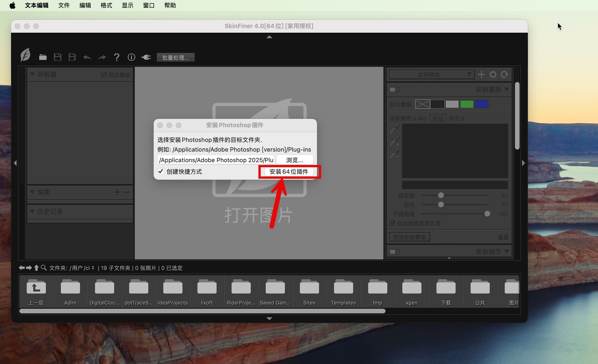This screenshot has width=598, height=364.
Task: Expand the 皮肤细节 section arrow
Action: tap(506, 251)
